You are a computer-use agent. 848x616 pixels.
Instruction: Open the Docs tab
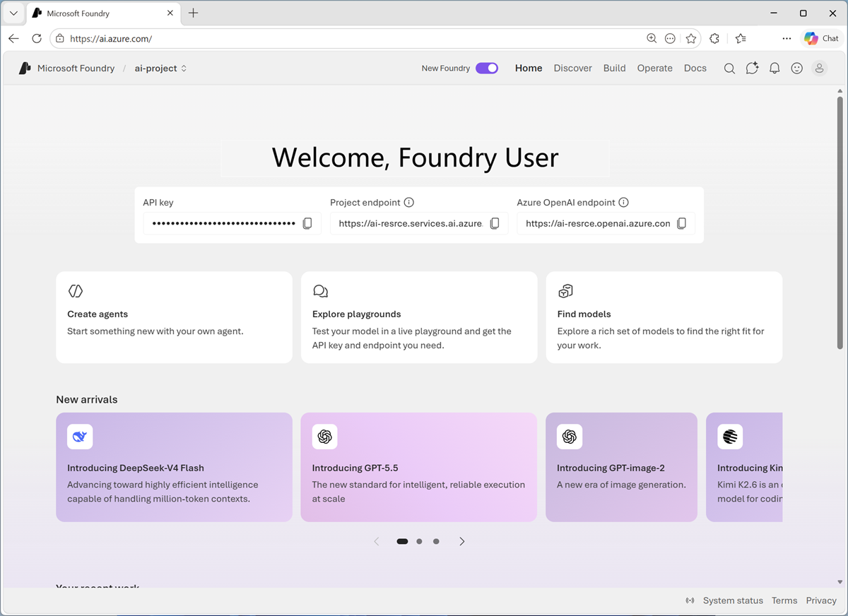[x=695, y=69]
